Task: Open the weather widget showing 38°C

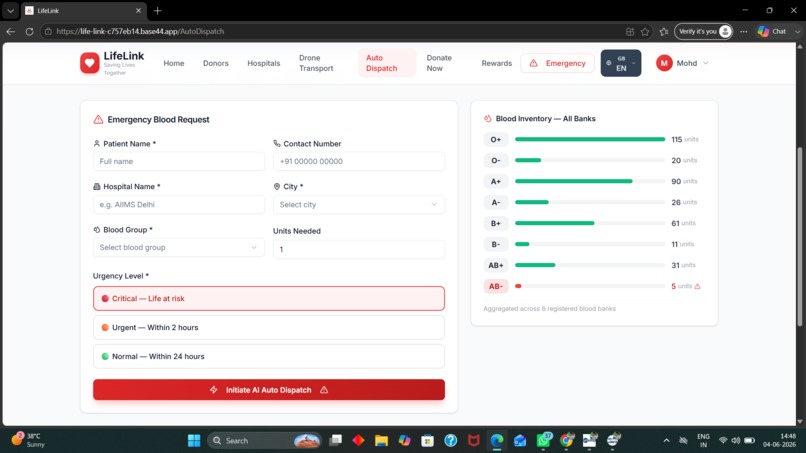Action: (x=28, y=440)
